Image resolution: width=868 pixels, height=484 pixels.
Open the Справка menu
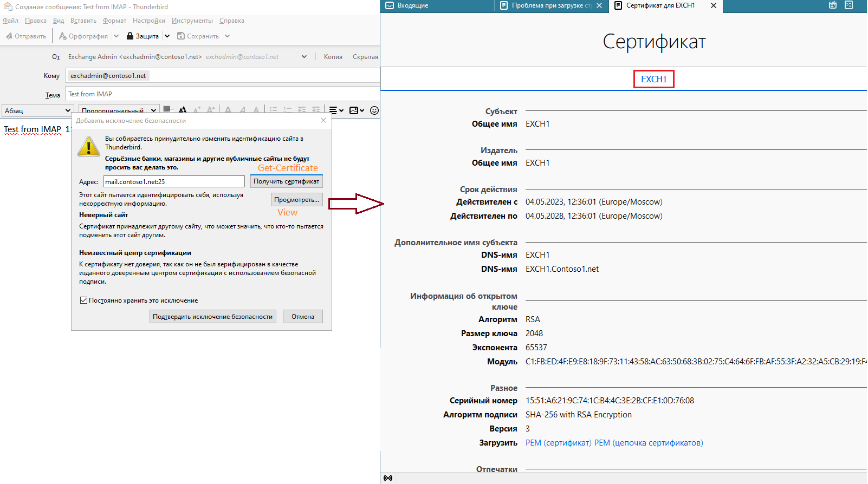point(232,21)
